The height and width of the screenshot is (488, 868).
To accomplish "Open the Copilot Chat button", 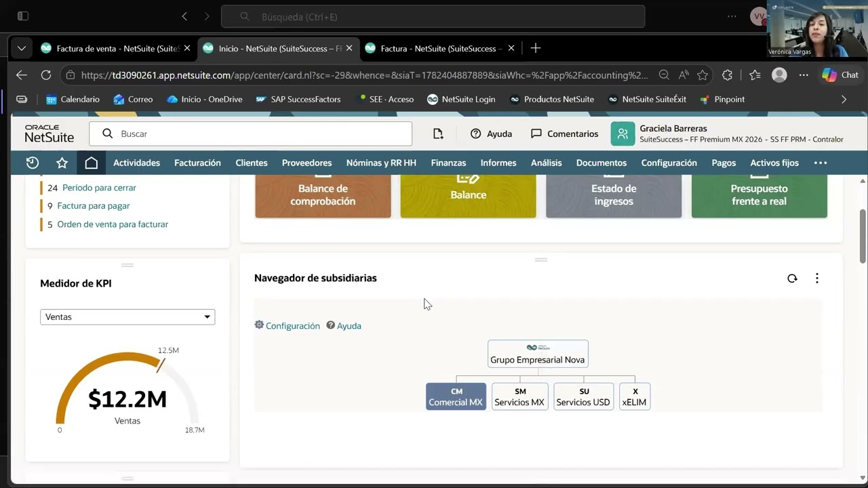I will [x=840, y=75].
